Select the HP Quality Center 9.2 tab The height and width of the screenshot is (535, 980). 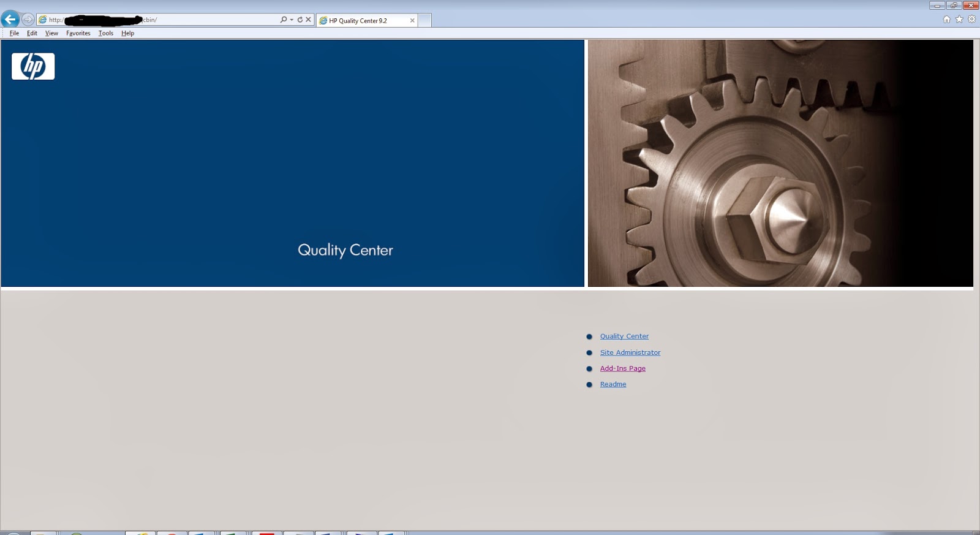[367, 20]
